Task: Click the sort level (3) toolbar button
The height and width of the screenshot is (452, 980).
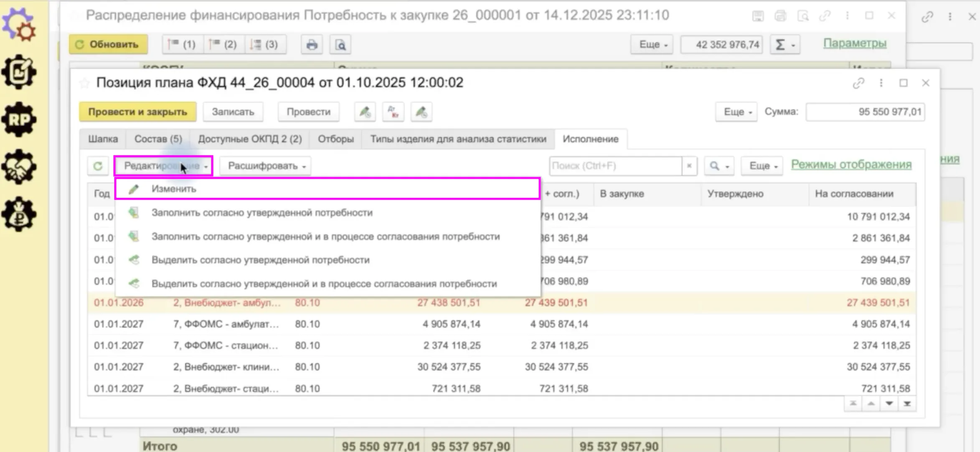Action: 266,45
